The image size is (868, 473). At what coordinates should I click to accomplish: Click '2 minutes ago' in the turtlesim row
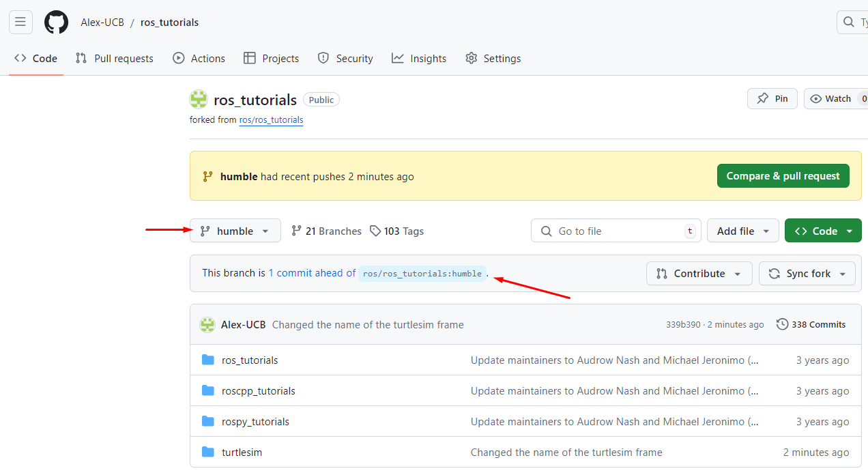(816, 453)
